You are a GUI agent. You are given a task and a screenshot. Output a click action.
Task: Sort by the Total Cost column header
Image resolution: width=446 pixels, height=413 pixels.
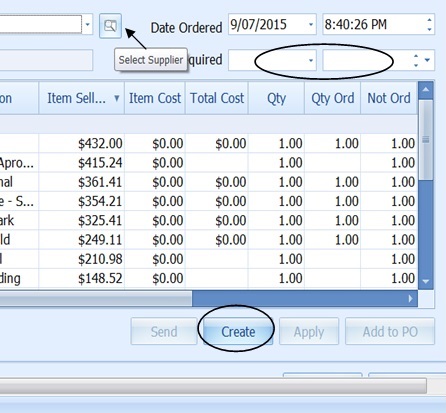[217, 98]
